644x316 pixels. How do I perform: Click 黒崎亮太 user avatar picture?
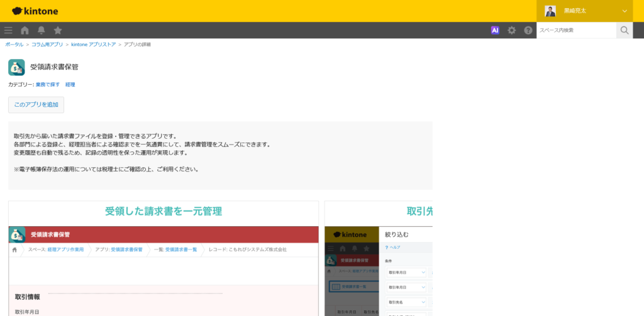point(550,11)
